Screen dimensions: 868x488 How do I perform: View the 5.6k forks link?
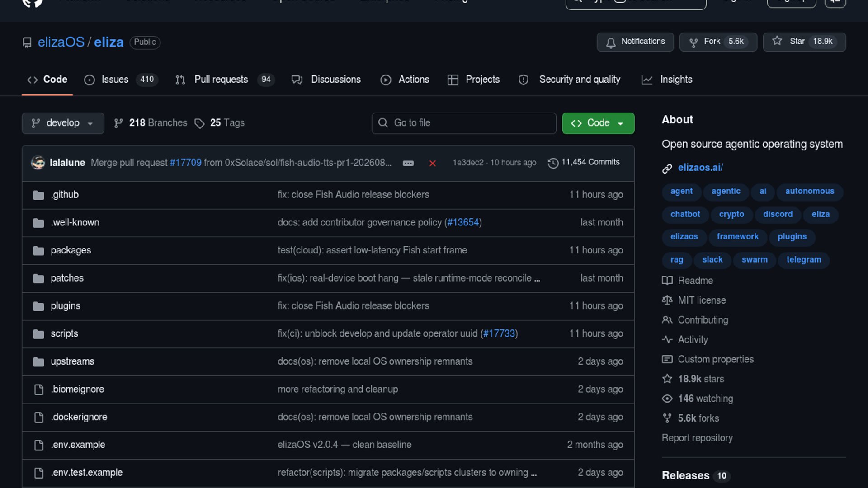(x=690, y=418)
